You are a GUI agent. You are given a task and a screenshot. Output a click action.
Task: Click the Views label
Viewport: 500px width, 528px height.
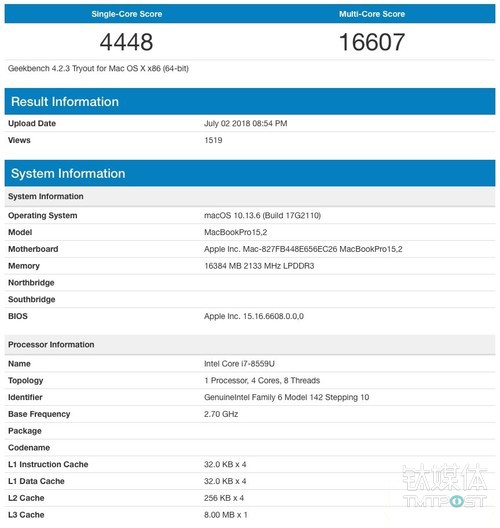(19, 140)
